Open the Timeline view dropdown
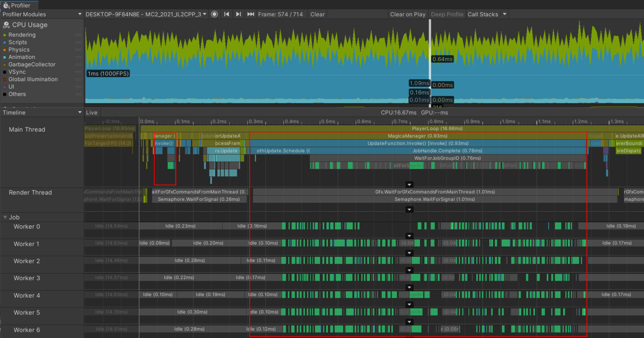 [42, 113]
